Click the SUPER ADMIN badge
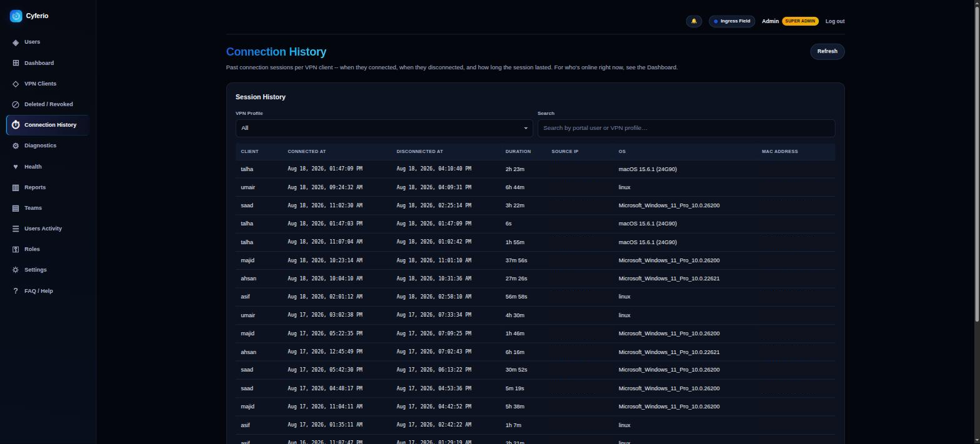 click(x=800, y=21)
